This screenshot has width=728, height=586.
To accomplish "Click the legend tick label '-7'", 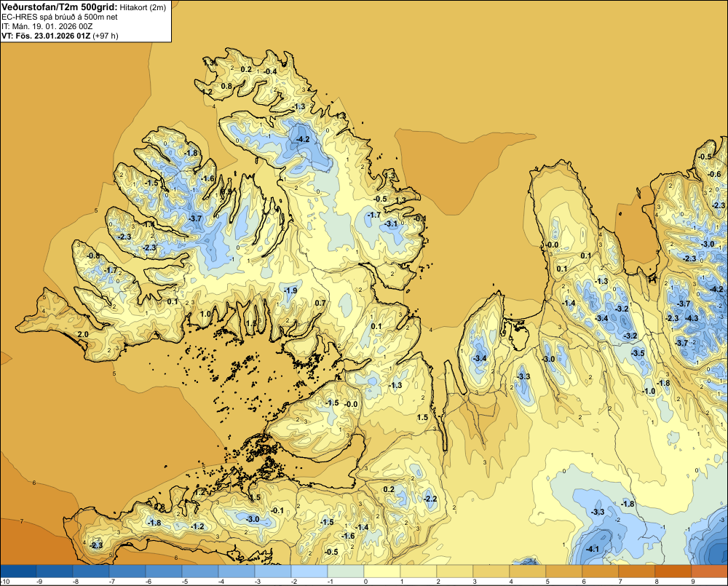I will (112, 582).
